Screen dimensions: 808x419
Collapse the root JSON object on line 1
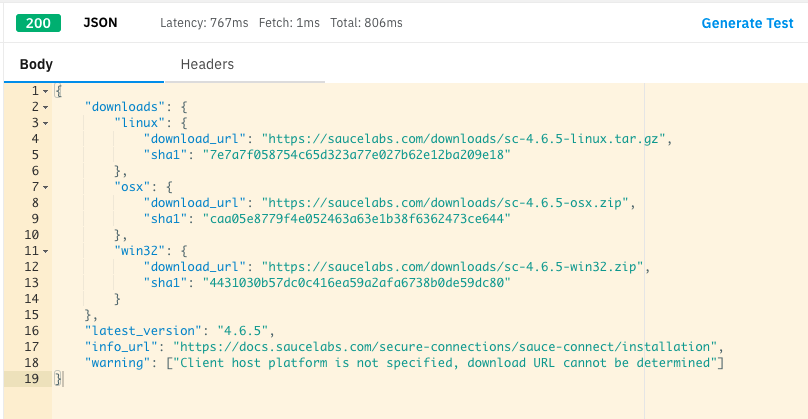(x=46, y=91)
